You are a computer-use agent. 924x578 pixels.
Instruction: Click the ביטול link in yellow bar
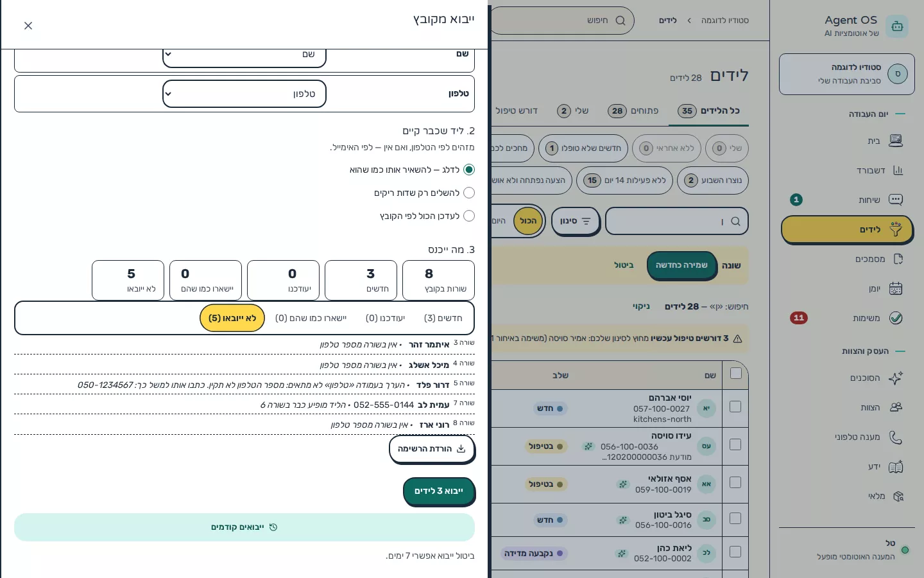624,265
